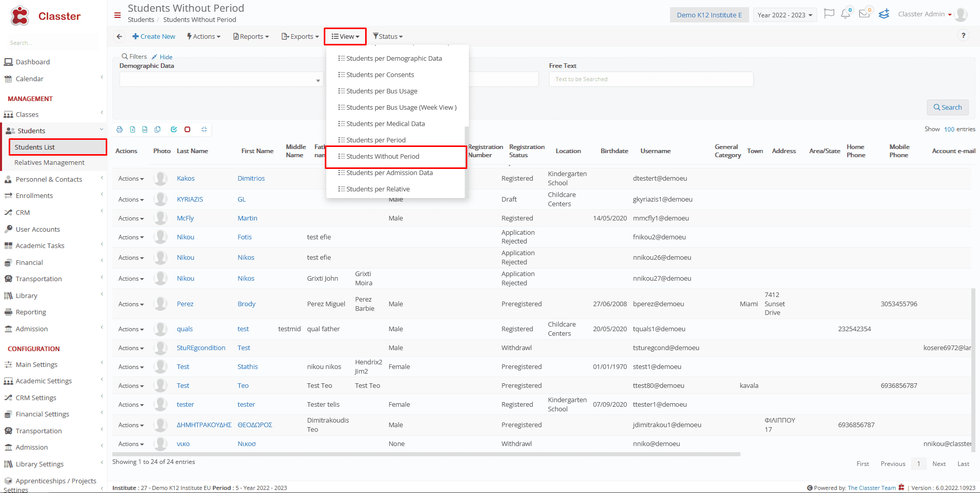Click the blue layers-plus icon in header
Viewport: 980px width, 493px height.
(884, 14)
